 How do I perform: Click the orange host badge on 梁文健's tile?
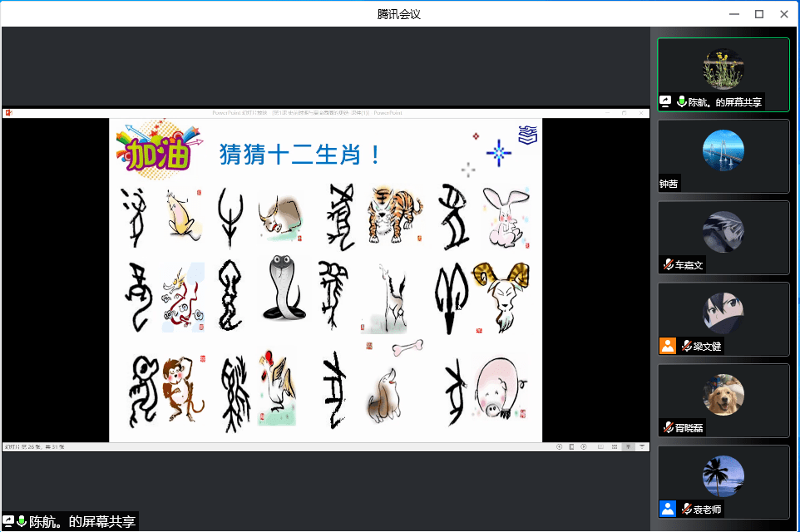coord(667,346)
